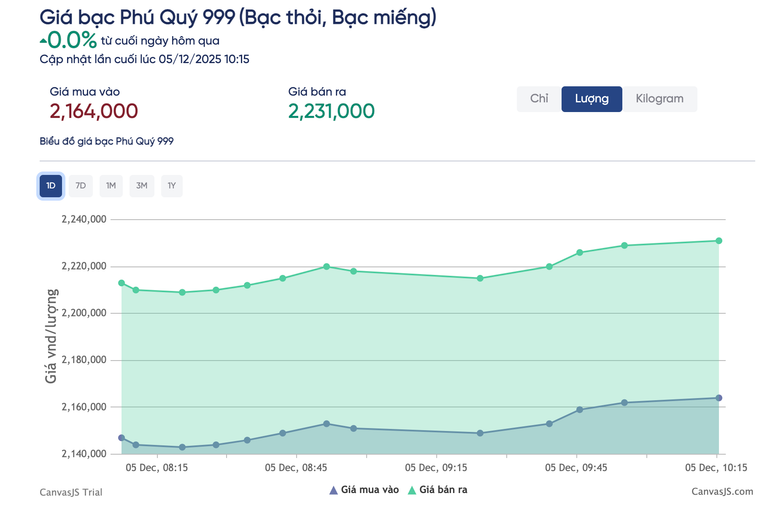Select the Lượng unit toggle

pyautogui.click(x=592, y=99)
